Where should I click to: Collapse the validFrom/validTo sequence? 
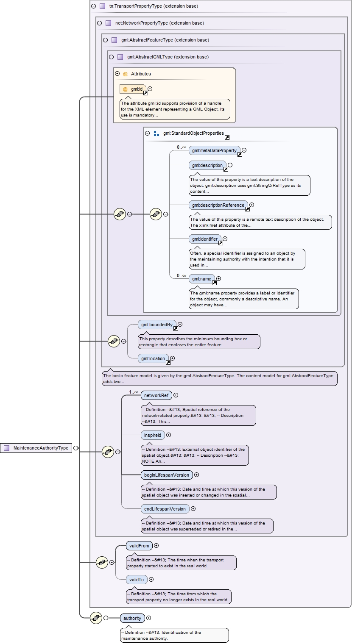click(x=112, y=563)
